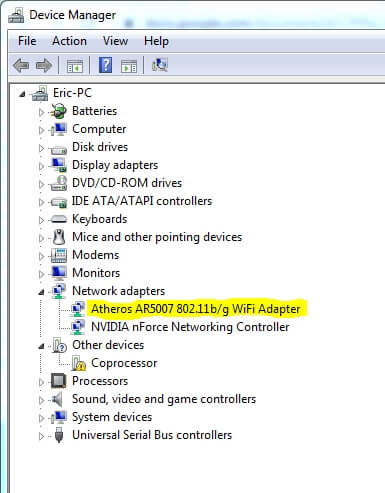This screenshot has height=493, width=385.
Task: Click the USB plug icon
Action: coord(59,435)
